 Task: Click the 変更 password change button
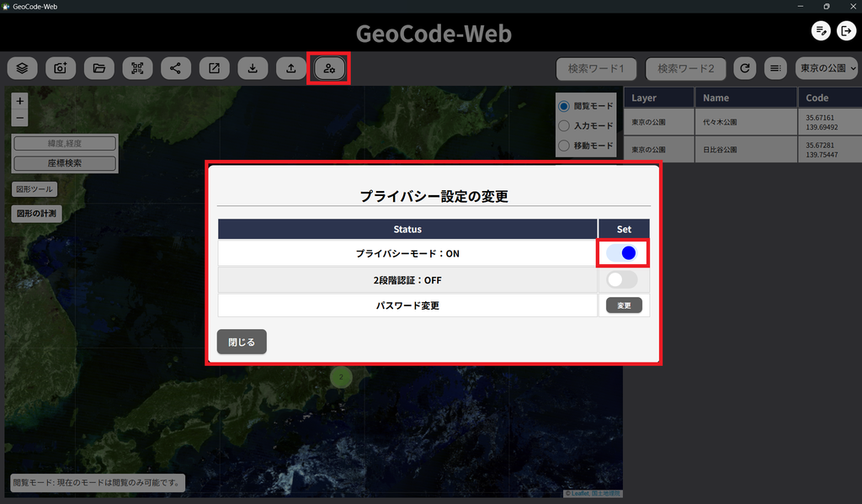[624, 305]
